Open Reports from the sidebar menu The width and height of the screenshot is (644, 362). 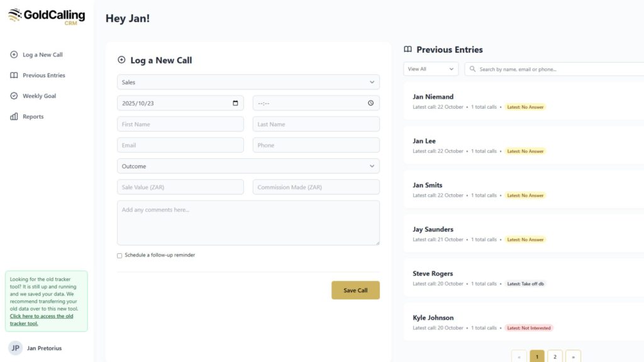[x=33, y=117]
